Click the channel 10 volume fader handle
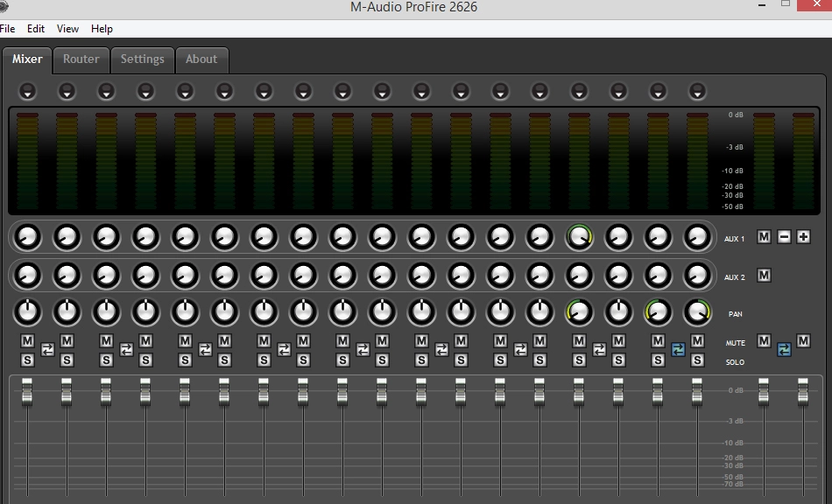 click(x=382, y=392)
